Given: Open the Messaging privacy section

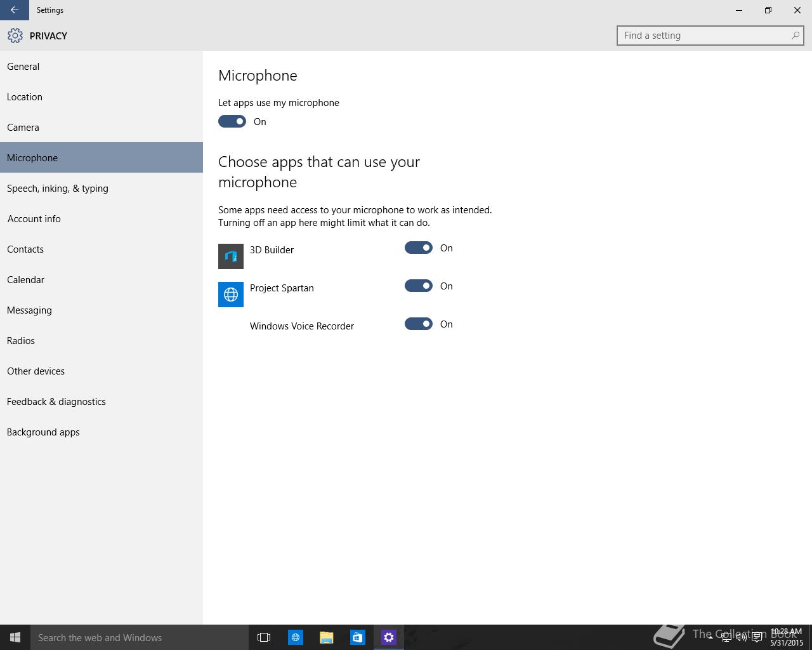Looking at the screenshot, I should pos(101,310).
